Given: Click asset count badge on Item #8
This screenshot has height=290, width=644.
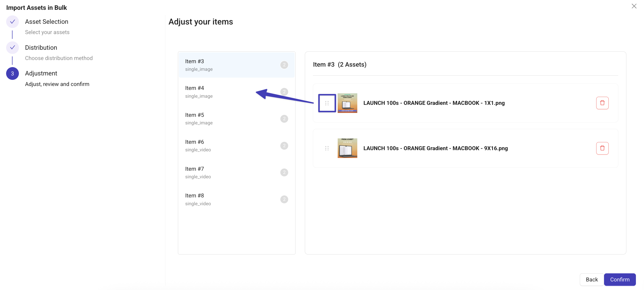Looking at the screenshot, I should click(284, 199).
